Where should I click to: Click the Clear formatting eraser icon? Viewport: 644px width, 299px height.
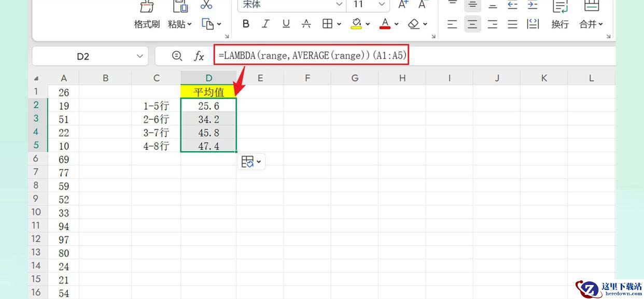point(413,24)
